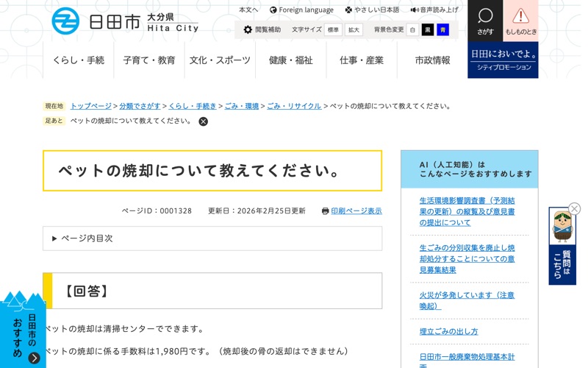Open 生ごみの分別収集を廃止 recommended link
588x368 pixels.
(467, 259)
